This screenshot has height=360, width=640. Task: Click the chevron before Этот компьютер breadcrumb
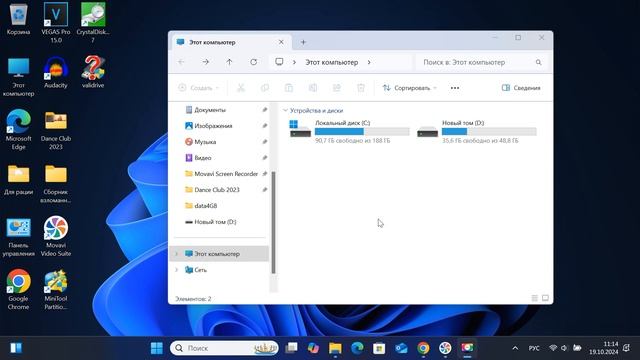[x=294, y=62]
